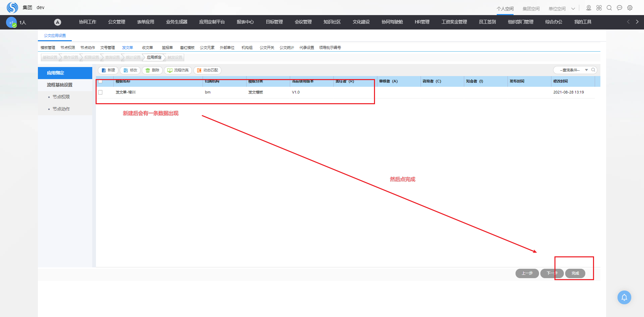Click the header search magnifier icon

609,8
